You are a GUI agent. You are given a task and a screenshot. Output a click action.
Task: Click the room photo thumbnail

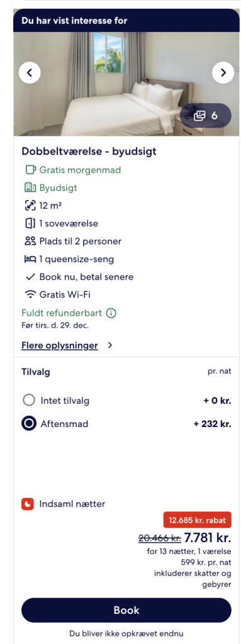[126, 84]
